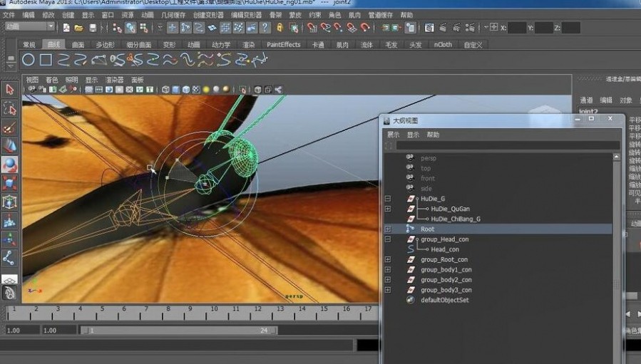
Task: Switch to the 曲面 shelf tab
Action: pos(78,45)
